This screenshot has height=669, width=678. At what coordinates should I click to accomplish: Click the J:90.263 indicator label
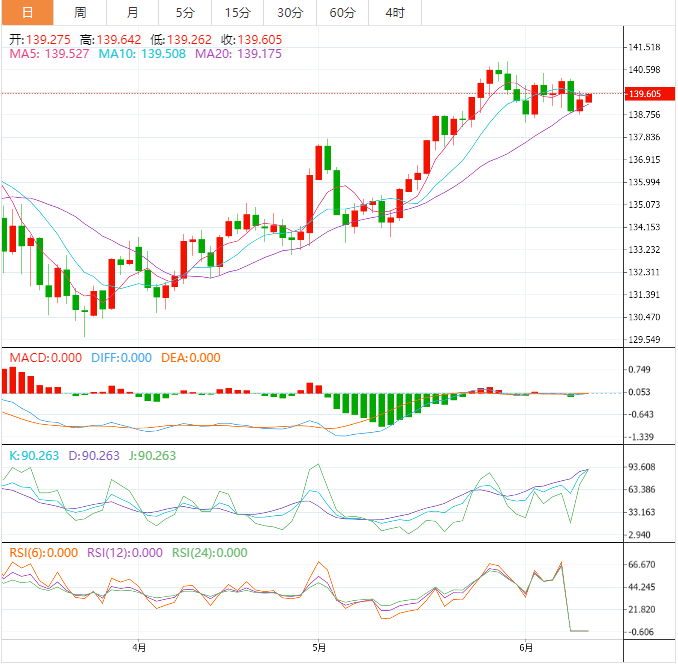(152, 456)
